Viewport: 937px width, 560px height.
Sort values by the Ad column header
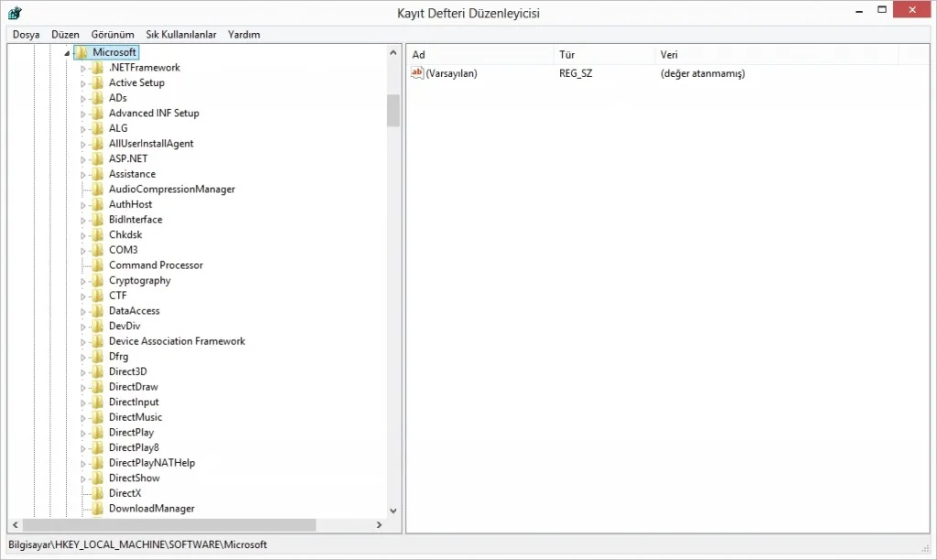(x=480, y=54)
